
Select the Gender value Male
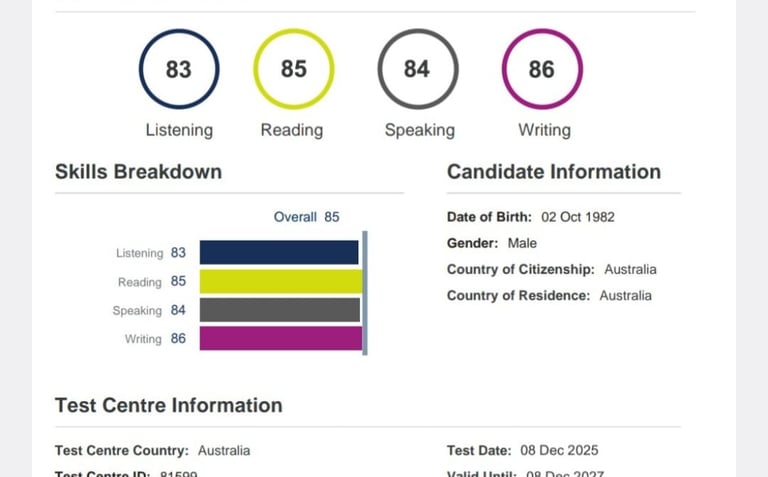[x=522, y=243]
